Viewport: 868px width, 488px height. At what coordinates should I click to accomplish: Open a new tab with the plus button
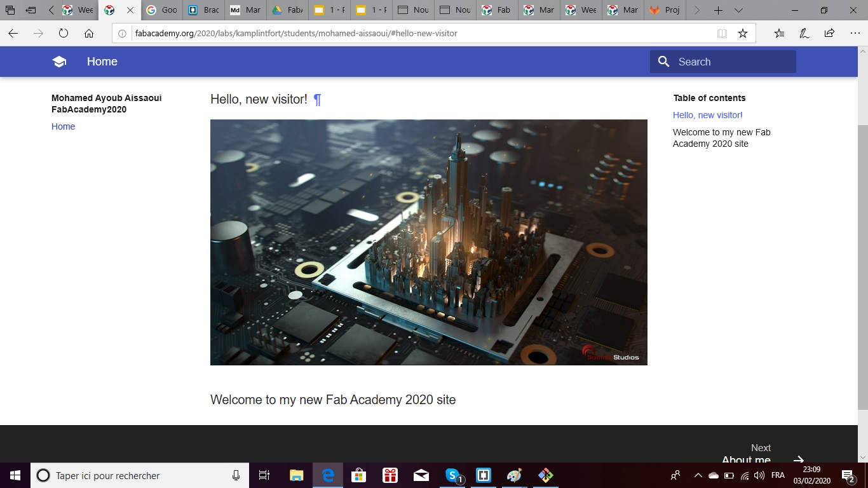coord(718,10)
